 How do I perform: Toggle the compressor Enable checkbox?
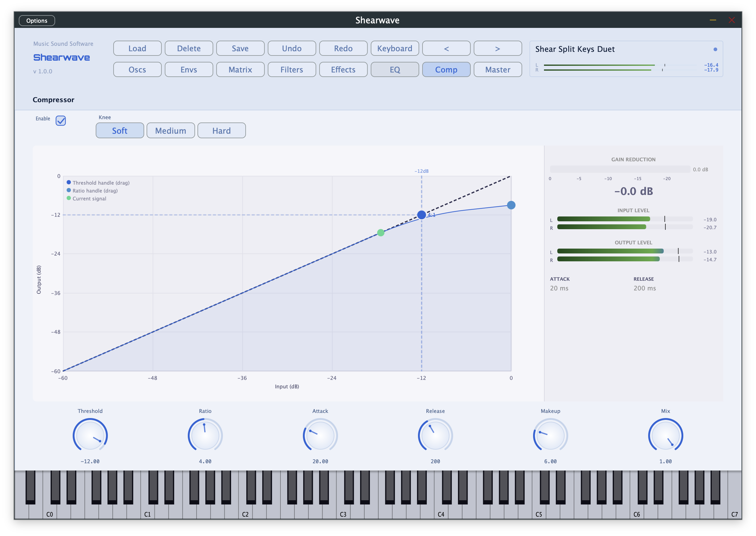[61, 120]
